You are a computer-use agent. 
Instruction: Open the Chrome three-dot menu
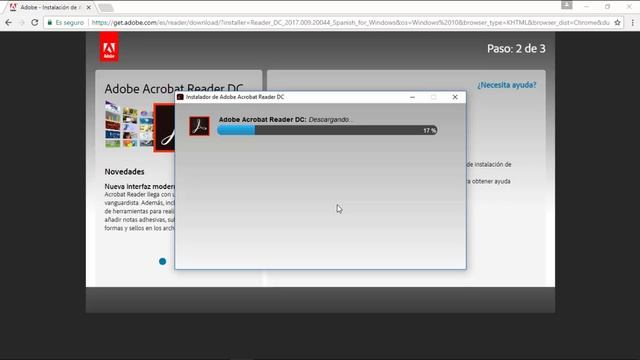pyautogui.click(x=633, y=22)
